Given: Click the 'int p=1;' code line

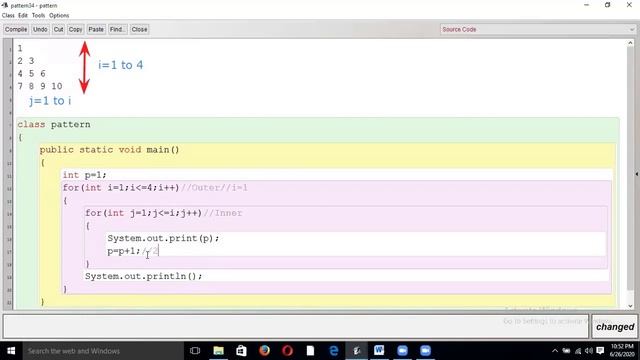Looking at the screenshot, I should coord(84,175).
